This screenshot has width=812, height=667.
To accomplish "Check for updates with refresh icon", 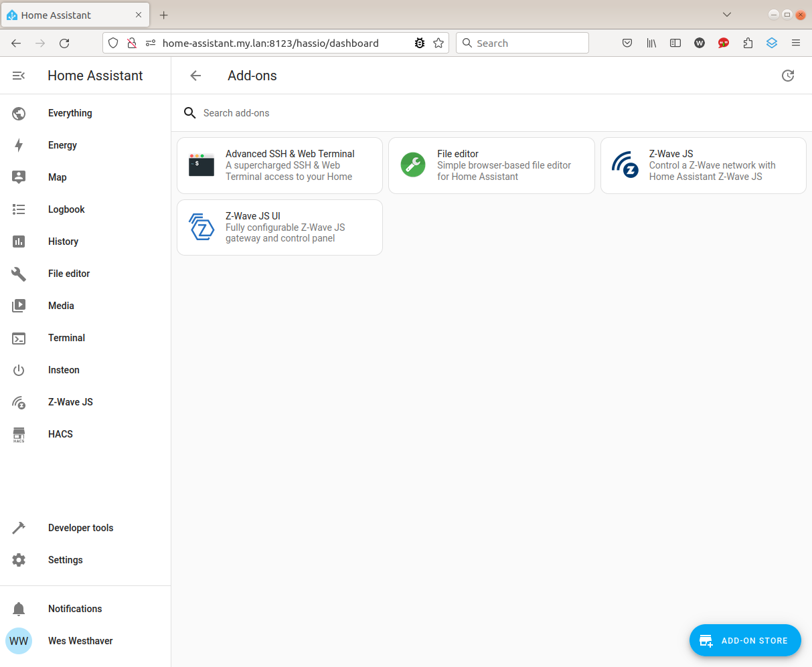I will click(788, 76).
